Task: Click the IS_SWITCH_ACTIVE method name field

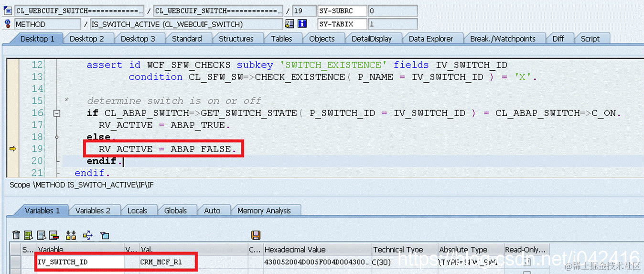Action: [x=186, y=24]
